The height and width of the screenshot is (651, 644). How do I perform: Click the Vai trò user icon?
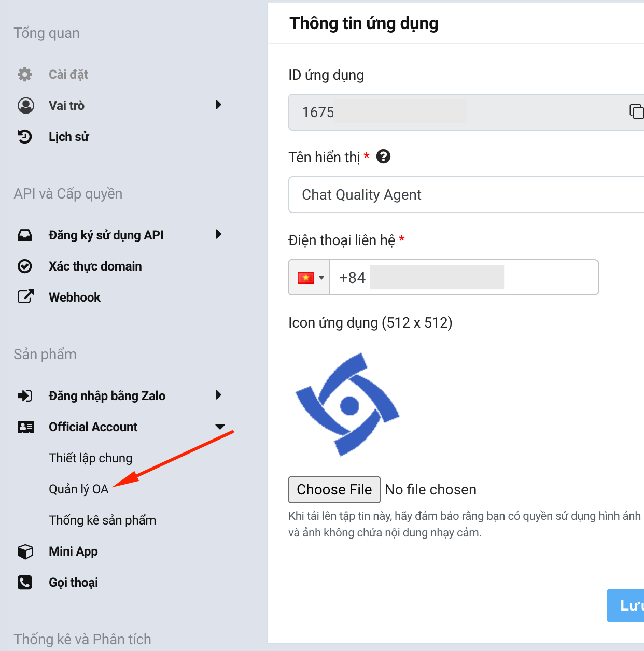click(x=25, y=106)
